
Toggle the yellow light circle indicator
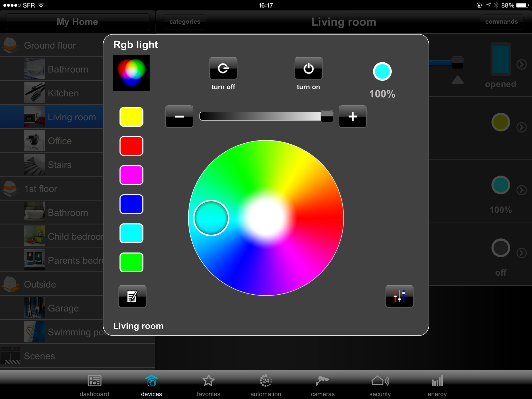tap(500, 122)
